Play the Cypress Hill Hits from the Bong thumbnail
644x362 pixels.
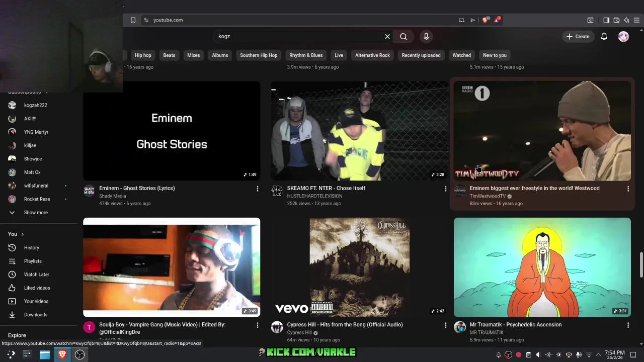pyautogui.click(x=359, y=267)
